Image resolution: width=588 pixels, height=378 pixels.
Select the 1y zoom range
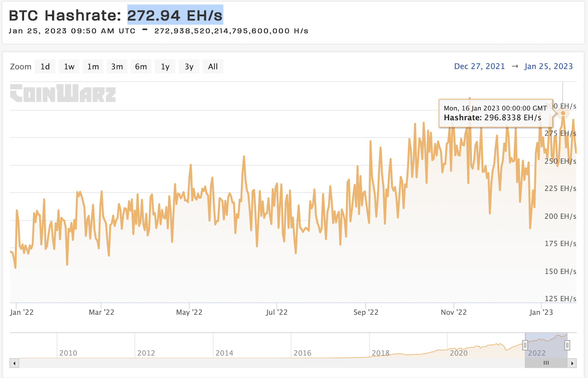pos(165,67)
